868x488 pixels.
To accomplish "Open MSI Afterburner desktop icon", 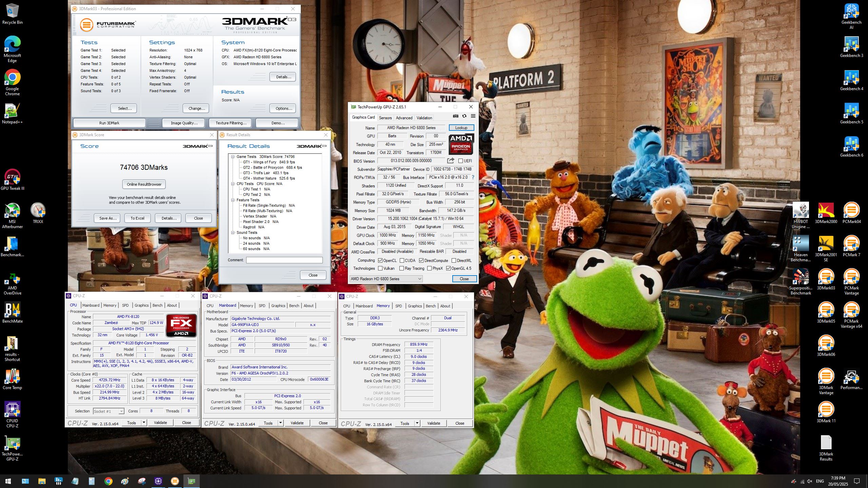I will tap(12, 215).
